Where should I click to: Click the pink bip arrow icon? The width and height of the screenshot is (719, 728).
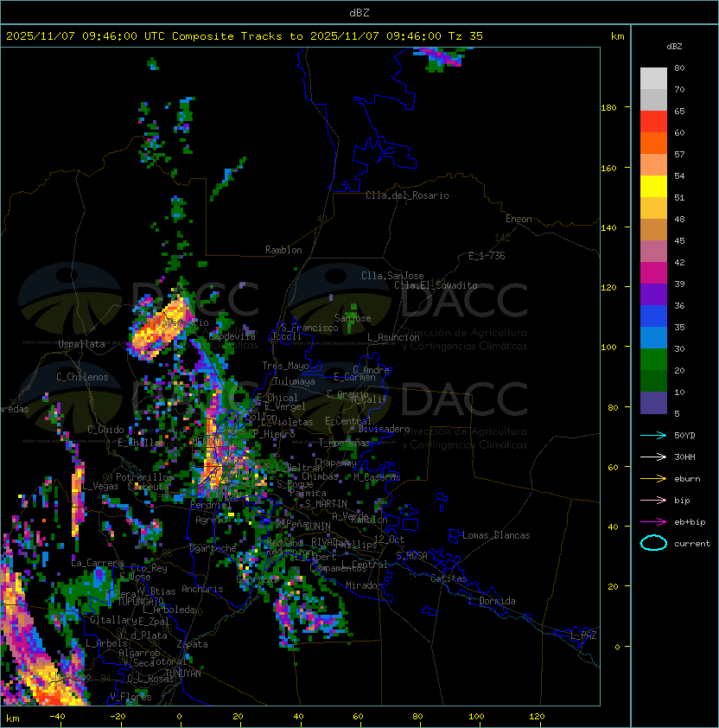coord(653,500)
